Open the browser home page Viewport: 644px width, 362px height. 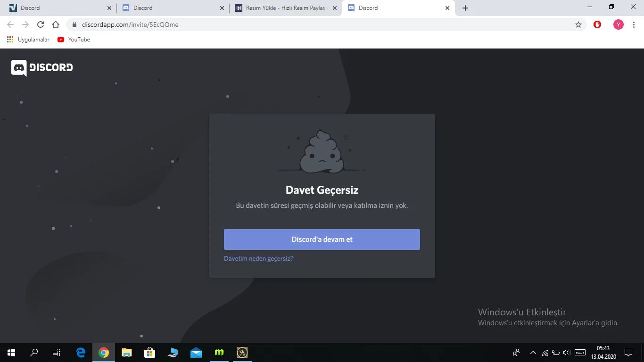pos(56,25)
